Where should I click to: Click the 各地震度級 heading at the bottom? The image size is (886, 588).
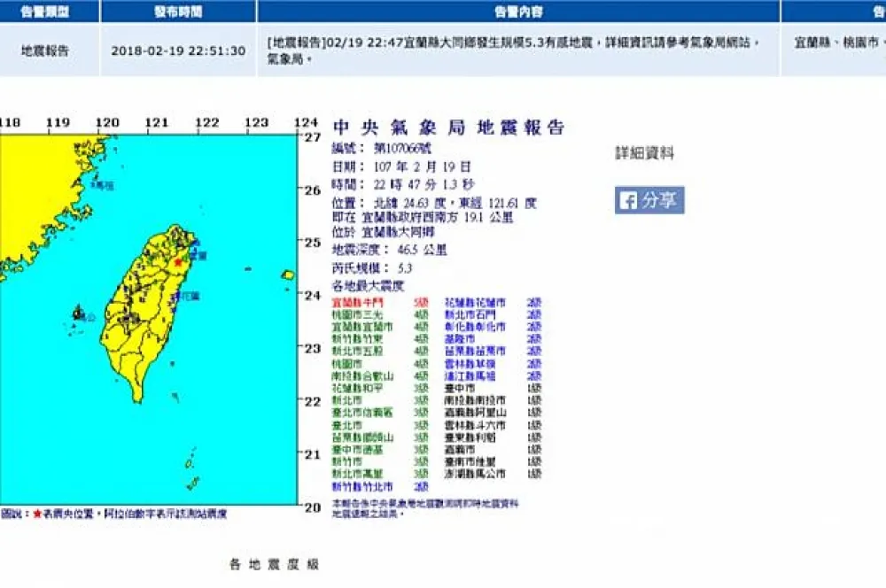click(x=274, y=564)
